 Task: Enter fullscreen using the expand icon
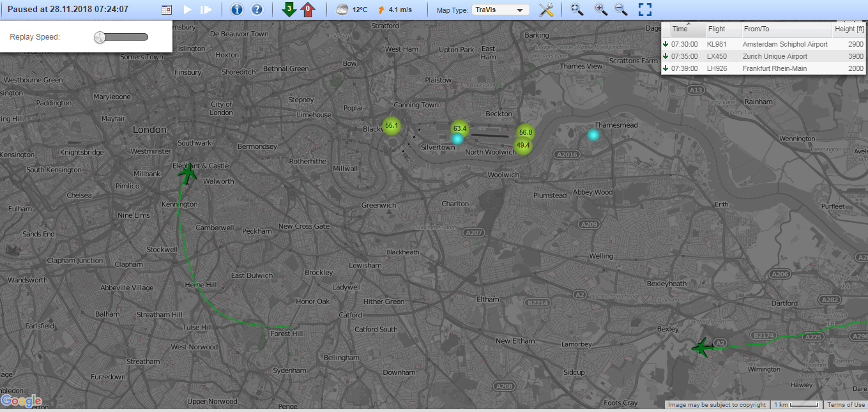(x=645, y=10)
